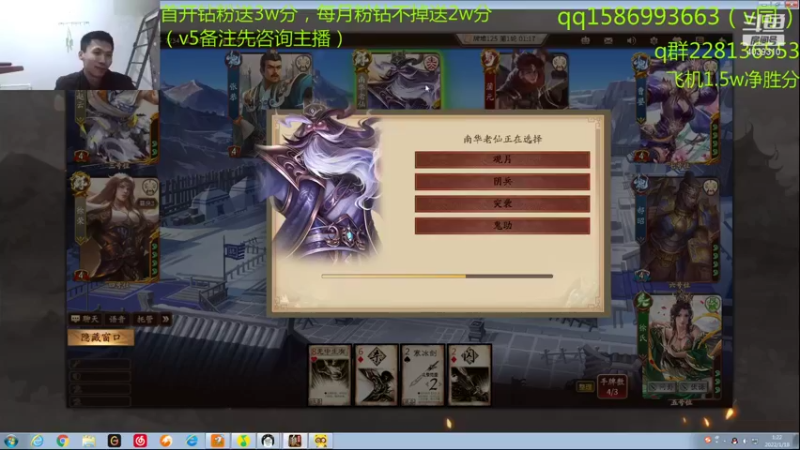Open Google Chrome from the taskbar
The width and height of the screenshot is (800, 450).
pyautogui.click(x=63, y=441)
